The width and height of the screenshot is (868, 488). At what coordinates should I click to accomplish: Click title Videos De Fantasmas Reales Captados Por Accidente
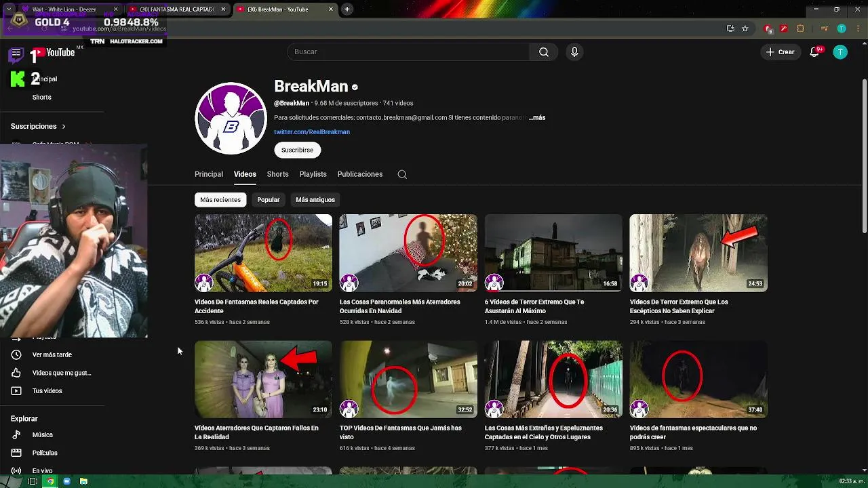tap(256, 306)
